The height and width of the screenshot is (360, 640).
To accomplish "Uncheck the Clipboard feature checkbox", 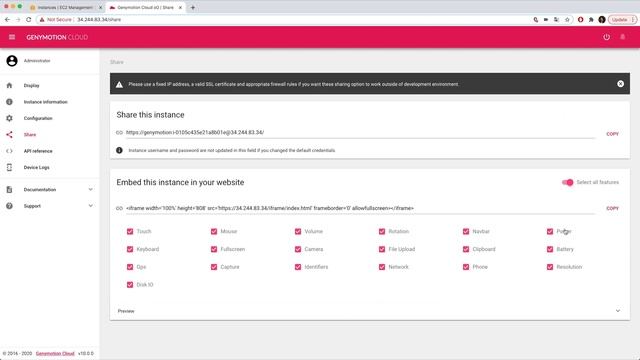I will tap(466, 249).
